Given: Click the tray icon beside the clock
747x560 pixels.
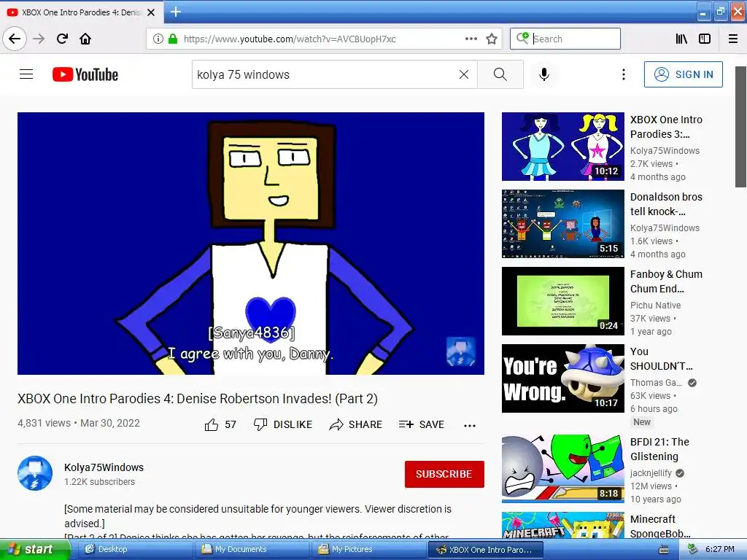Looking at the screenshot, I should click(x=692, y=550).
